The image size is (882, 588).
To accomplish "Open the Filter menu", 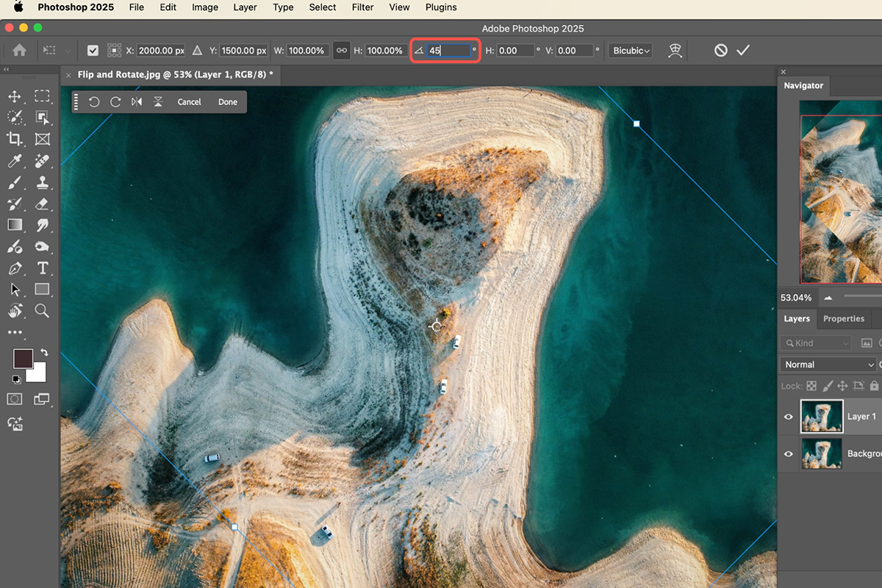I will click(x=362, y=7).
